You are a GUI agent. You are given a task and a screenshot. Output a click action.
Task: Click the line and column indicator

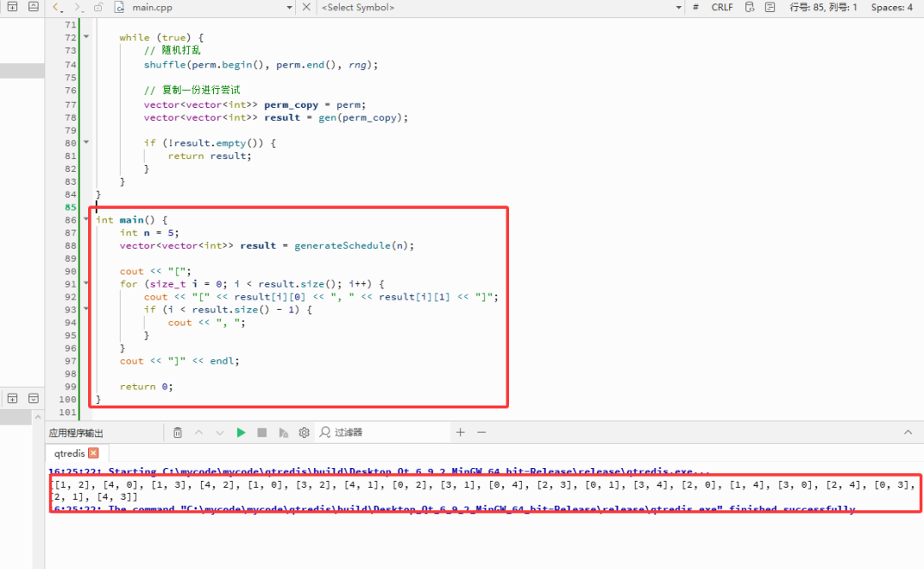823,7
